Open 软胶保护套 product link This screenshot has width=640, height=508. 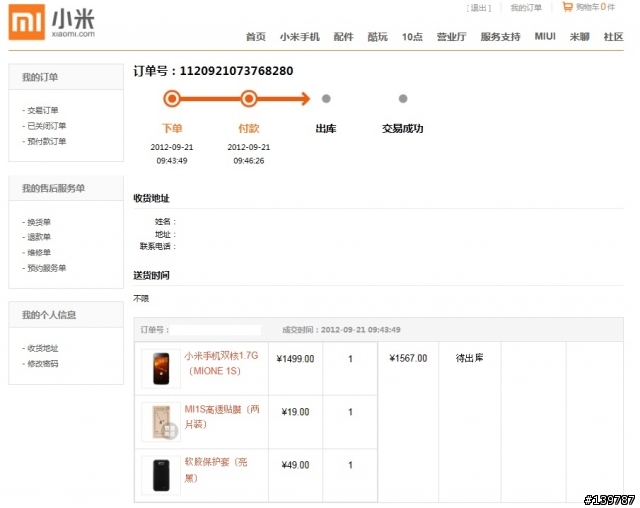coord(216,470)
